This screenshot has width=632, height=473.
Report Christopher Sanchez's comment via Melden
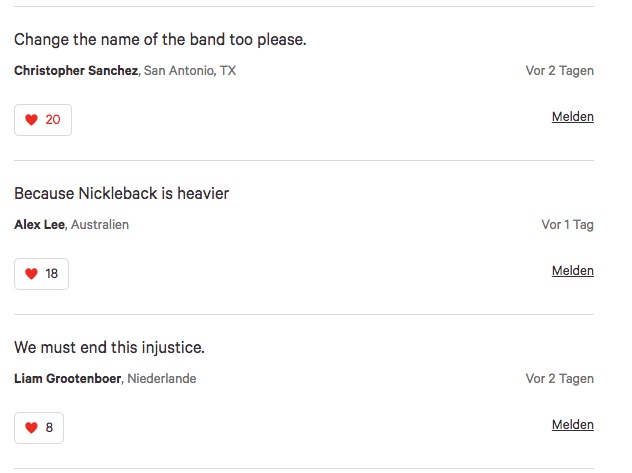coord(572,117)
